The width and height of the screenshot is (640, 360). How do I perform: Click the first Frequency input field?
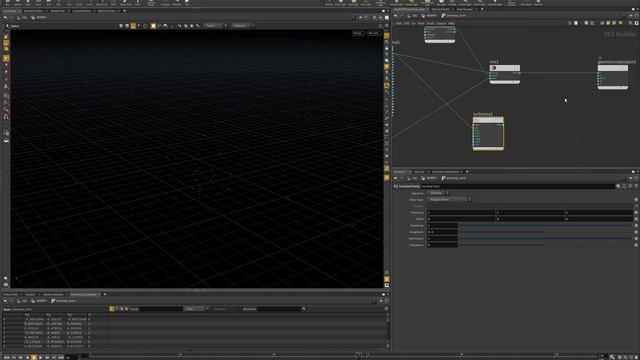pos(461,213)
